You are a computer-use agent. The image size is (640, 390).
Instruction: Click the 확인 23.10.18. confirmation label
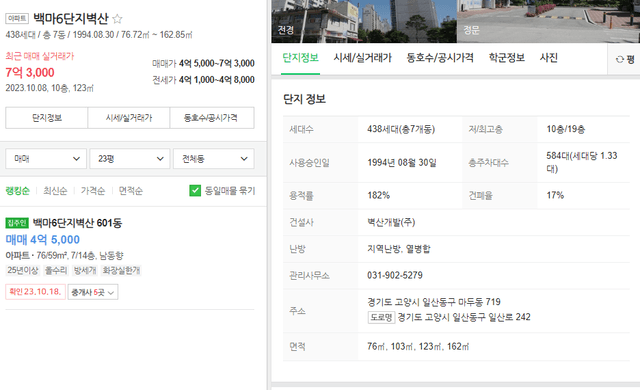[35, 292]
